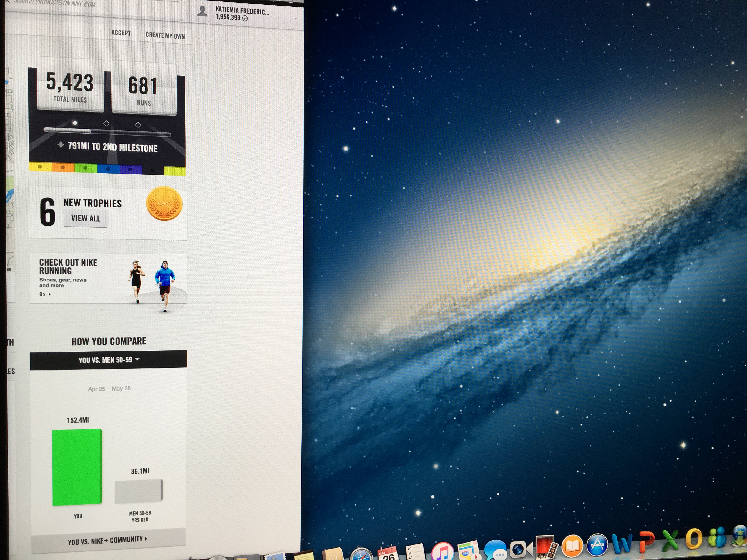Click the Accept button
This screenshot has height=560, width=747.
point(121,33)
